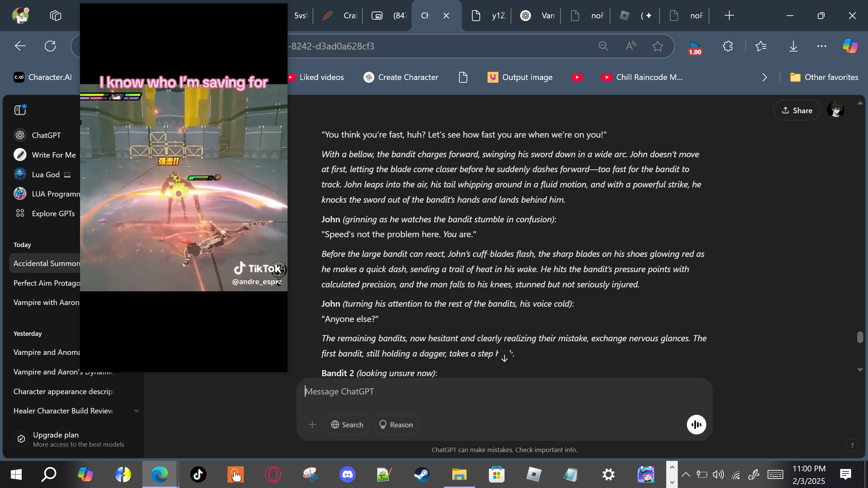Expand the bookmarks bar overflow chevron

click(765, 77)
